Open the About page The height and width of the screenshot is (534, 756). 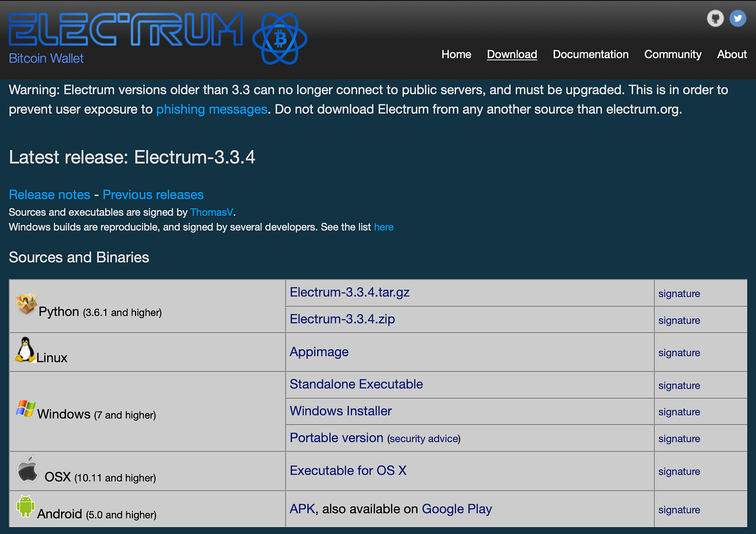(732, 55)
